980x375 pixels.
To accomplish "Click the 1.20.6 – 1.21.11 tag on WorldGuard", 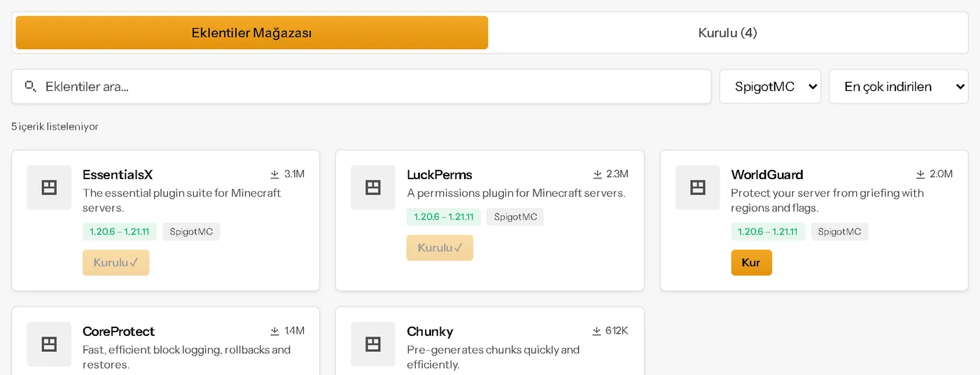I will [768, 232].
